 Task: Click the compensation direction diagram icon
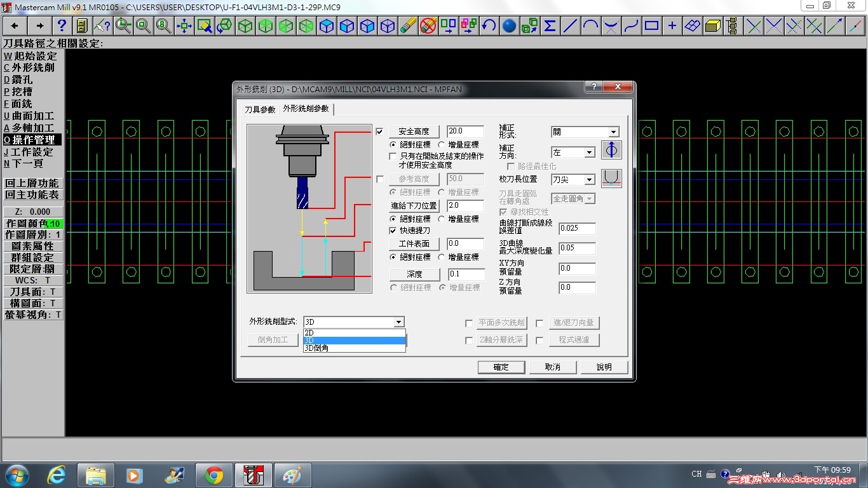click(x=611, y=150)
